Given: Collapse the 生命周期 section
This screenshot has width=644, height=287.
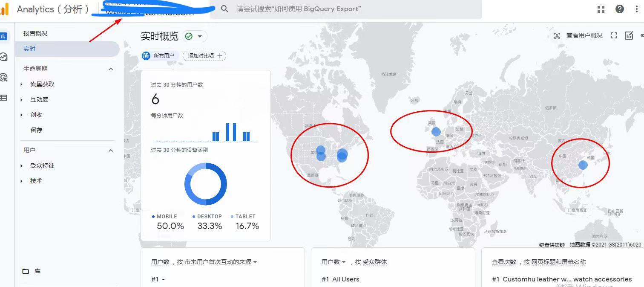Looking at the screenshot, I should [111, 69].
